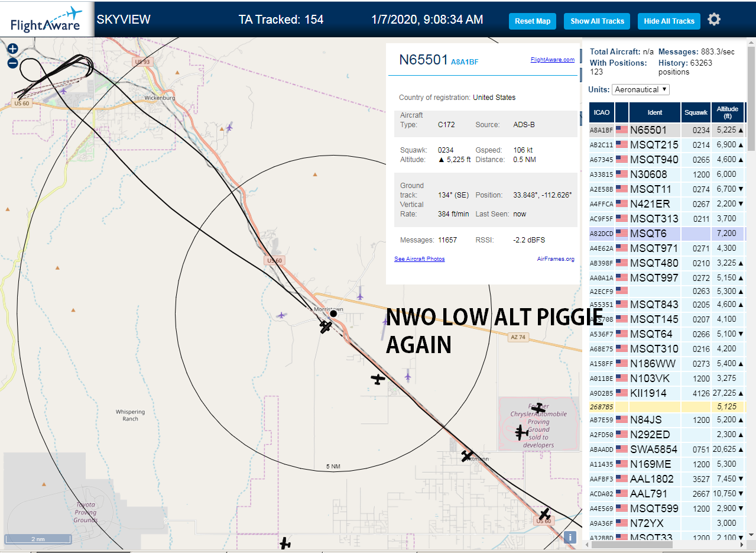Open FlightAware.com link in aircraft panel
756x553 pixels.
pyautogui.click(x=553, y=60)
